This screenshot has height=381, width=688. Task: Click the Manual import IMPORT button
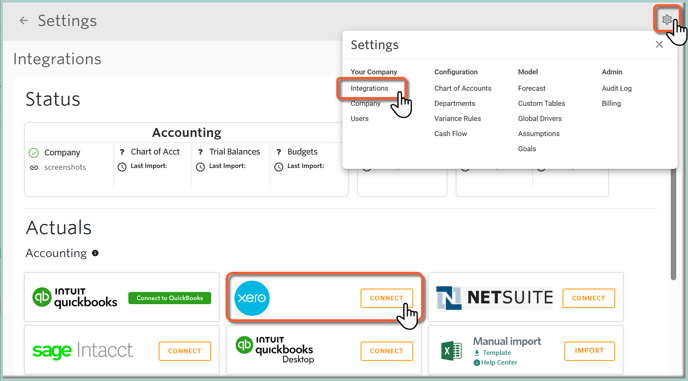(x=589, y=351)
